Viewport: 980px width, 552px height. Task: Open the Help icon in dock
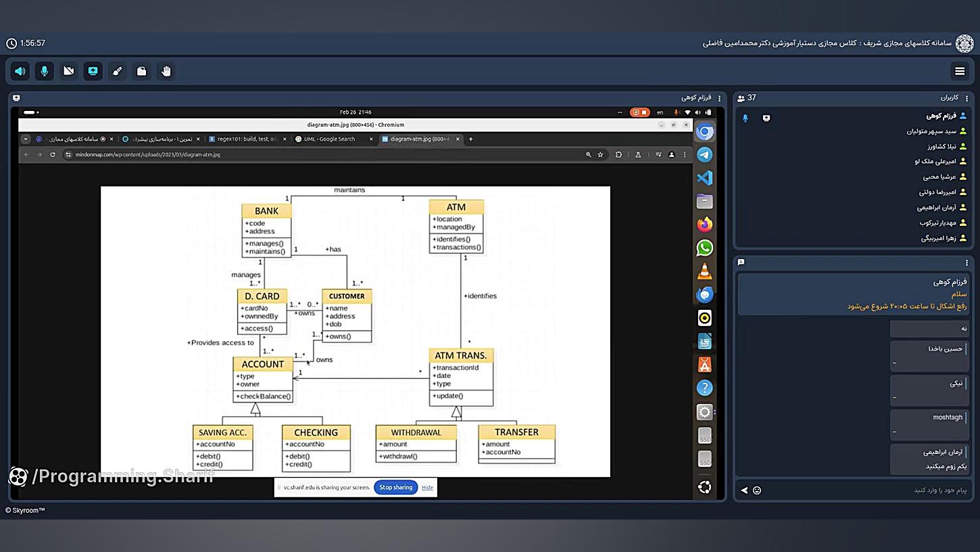point(704,388)
